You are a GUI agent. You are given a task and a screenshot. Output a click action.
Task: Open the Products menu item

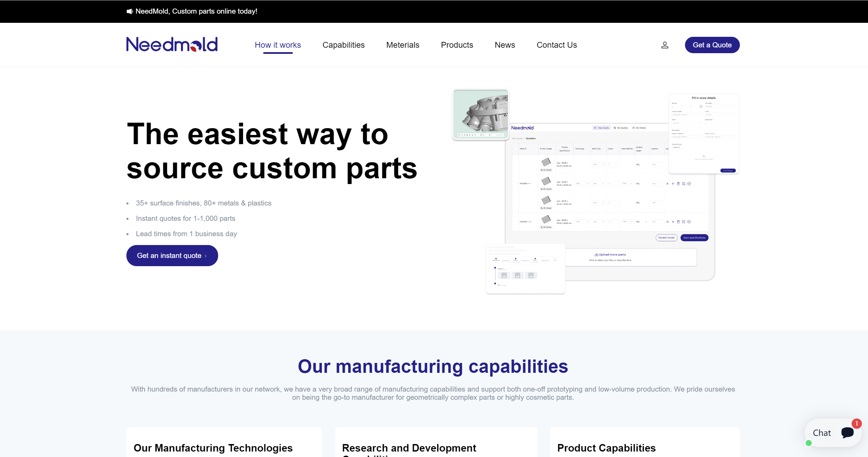(x=457, y=45)
